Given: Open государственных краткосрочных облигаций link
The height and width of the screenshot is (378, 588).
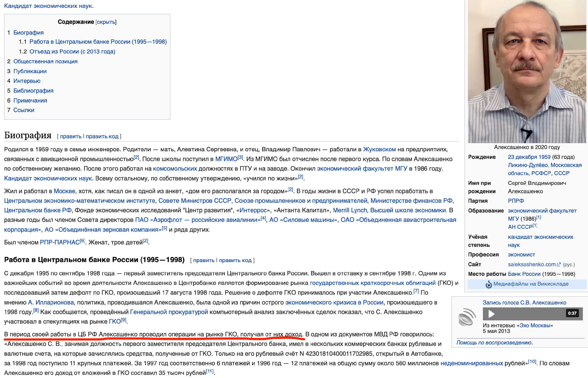Looking at the screenshot, I should 373,283.
